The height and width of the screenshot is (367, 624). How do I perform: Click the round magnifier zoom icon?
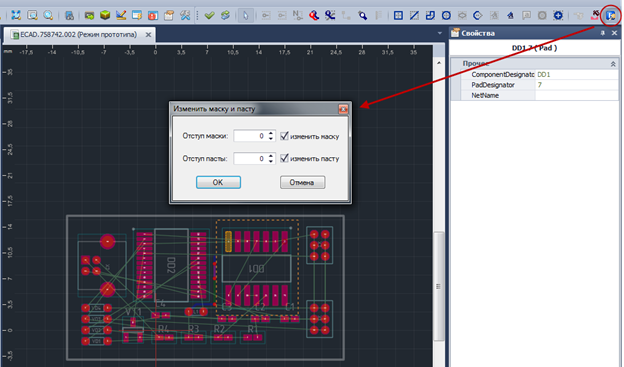point(48,15)
